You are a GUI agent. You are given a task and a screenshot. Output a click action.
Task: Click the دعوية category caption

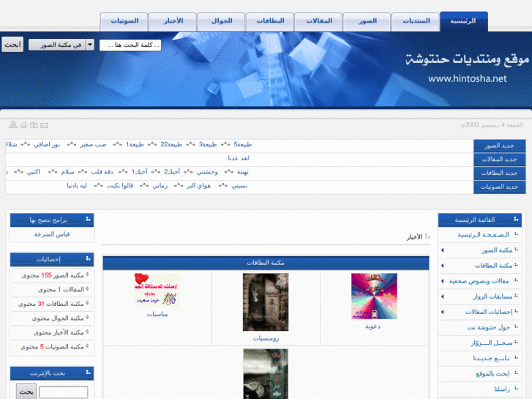372,327
